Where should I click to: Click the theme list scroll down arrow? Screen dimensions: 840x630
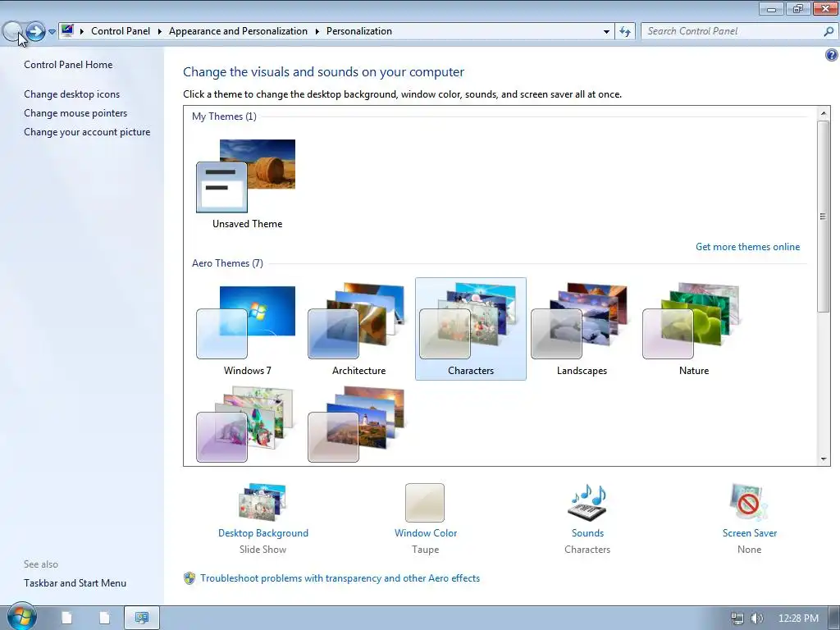pyautogui.click(x=824, y=459)
